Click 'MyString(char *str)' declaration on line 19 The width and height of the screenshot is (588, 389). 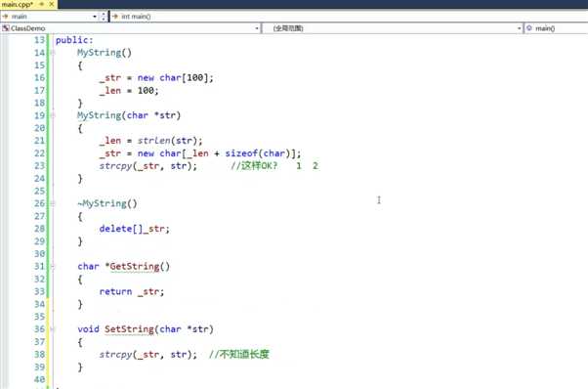tap(129, 115)
